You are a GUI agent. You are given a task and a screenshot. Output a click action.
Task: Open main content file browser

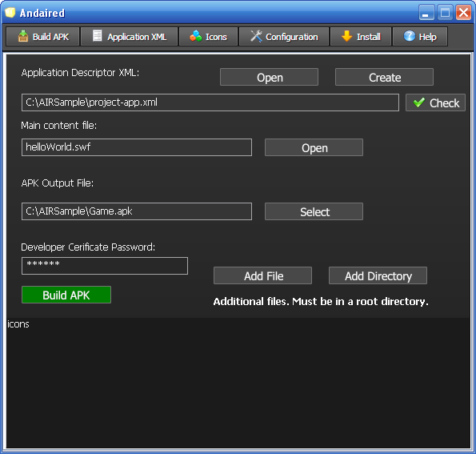(314, 147)
